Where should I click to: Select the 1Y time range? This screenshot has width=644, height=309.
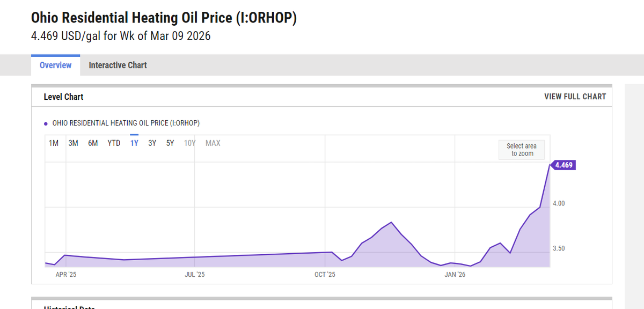click(134, 143)
